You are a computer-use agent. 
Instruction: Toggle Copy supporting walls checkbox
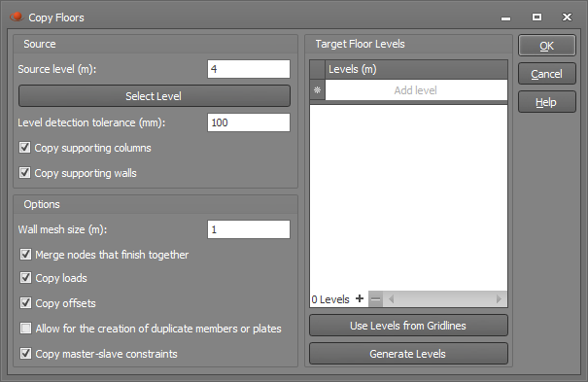tap(24, 173)
